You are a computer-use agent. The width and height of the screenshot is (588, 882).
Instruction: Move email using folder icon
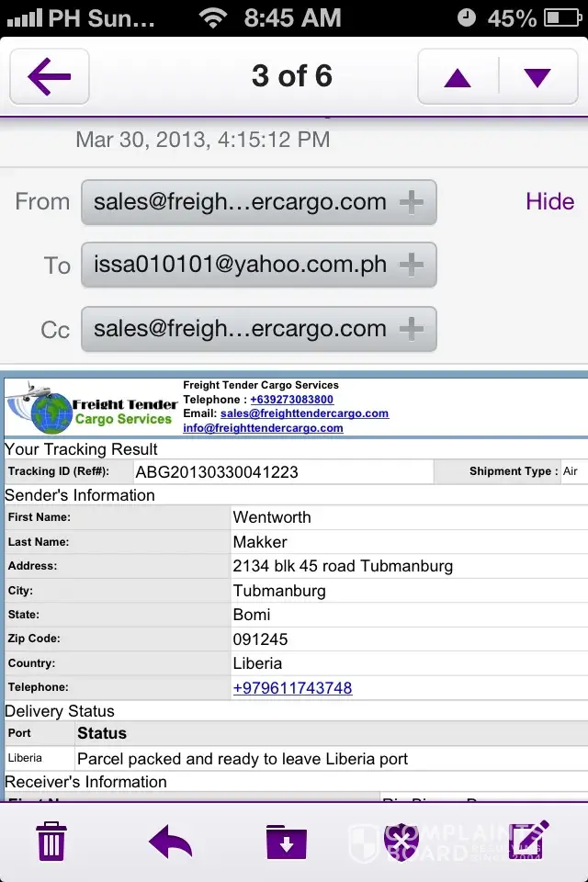287,840
